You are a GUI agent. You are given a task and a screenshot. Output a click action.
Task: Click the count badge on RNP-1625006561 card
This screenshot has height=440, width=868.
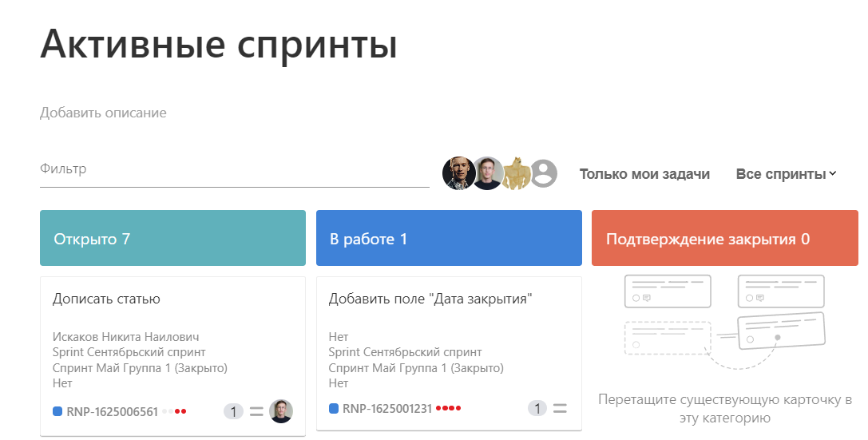(233, 412)
